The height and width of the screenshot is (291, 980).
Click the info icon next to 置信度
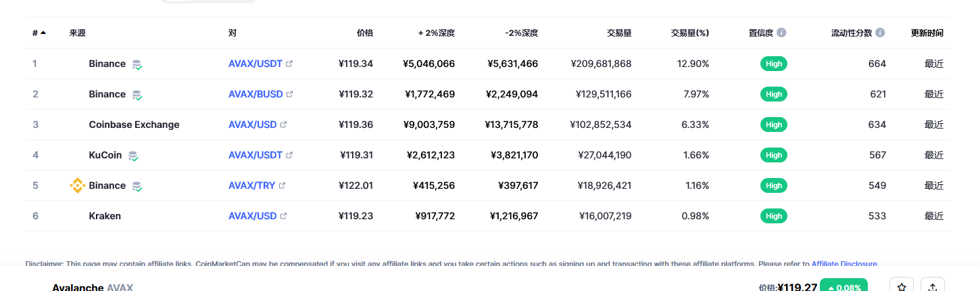click(x=781, y=32)
